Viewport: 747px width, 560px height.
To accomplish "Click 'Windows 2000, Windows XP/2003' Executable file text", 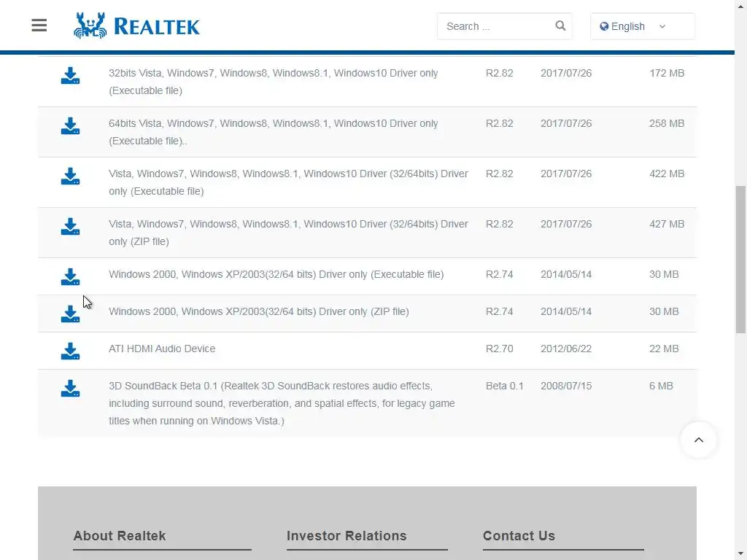I will pyautogui.click(x=276, y=274).
